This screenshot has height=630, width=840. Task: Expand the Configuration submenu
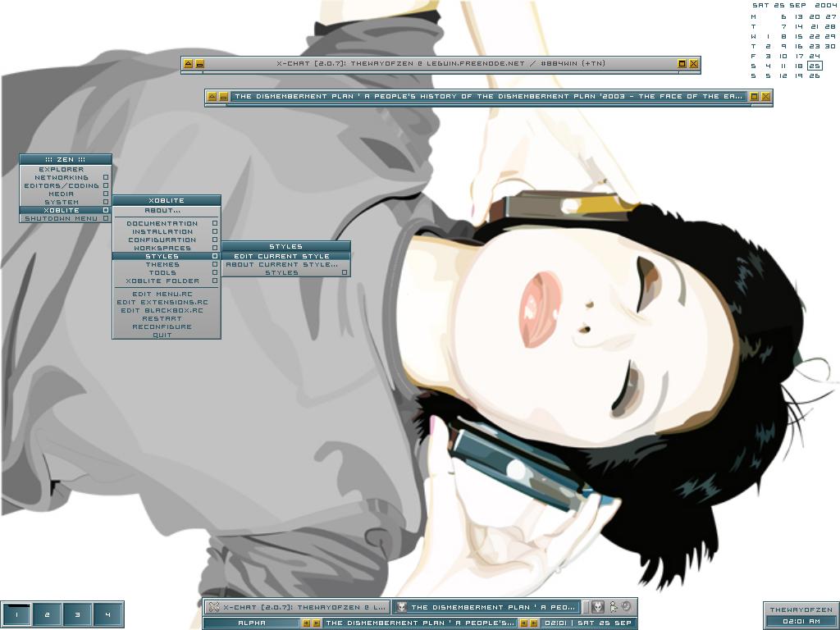(166, 240)
